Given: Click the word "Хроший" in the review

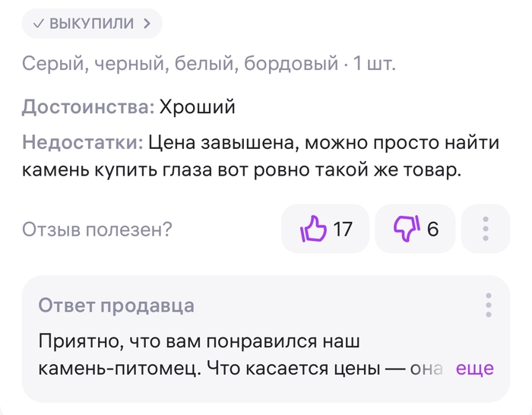Looking at the screenshot, I should point(197,107).
